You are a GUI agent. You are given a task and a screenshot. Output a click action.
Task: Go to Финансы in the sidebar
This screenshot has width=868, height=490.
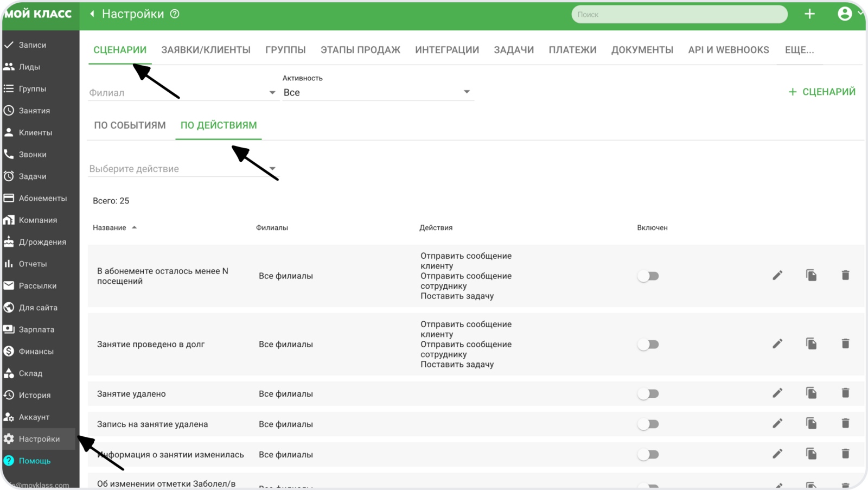pos(36,351)
